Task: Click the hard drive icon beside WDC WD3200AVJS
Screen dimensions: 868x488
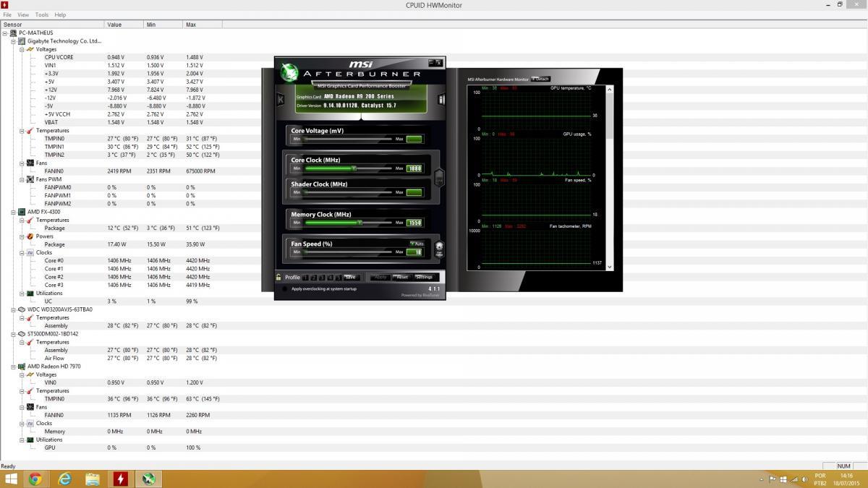Action: tap(22, 309)
